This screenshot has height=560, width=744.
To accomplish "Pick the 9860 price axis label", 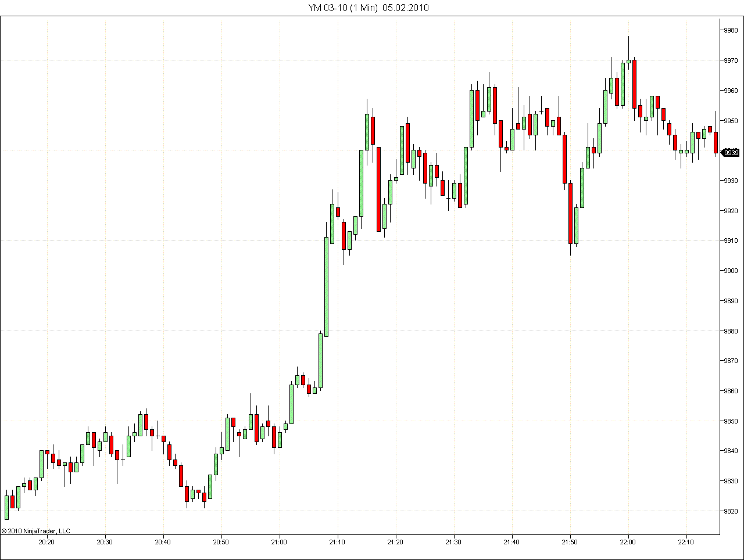I will click(x=730, y=391).
